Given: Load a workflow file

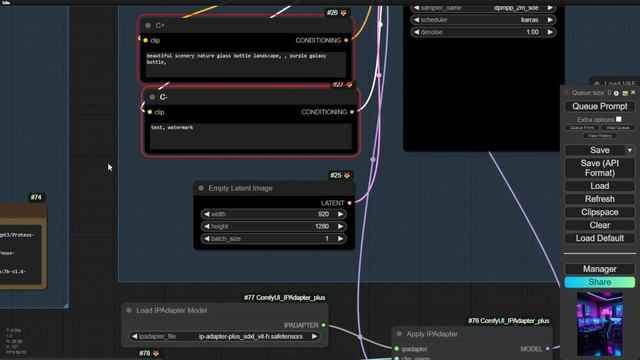Looking at the screenshot, I should click(600, 186).
